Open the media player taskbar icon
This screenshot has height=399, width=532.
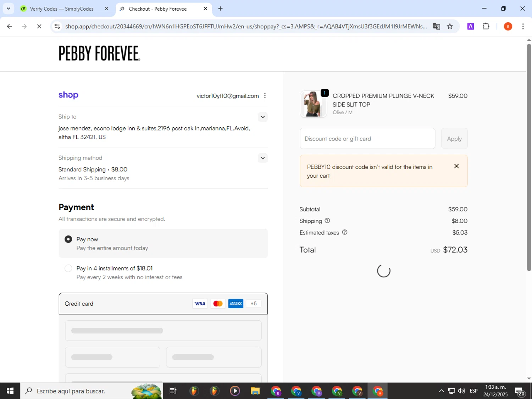pyautogui.click(x=235, y=391)
